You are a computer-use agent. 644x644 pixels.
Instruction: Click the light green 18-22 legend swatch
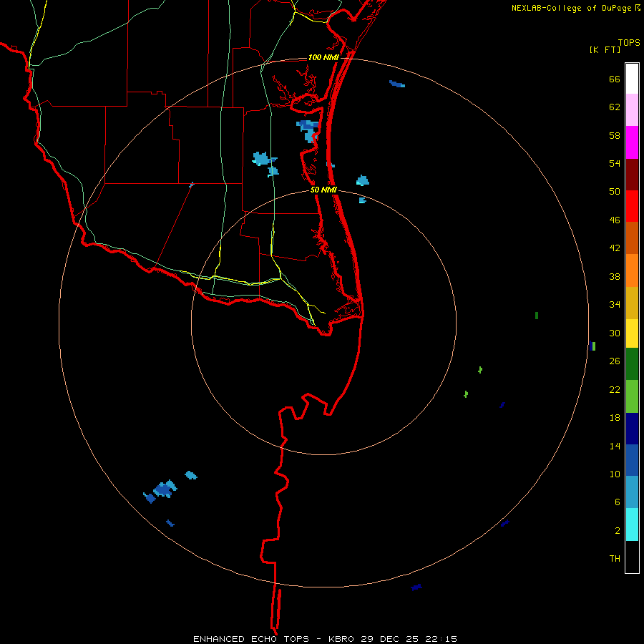632,396
